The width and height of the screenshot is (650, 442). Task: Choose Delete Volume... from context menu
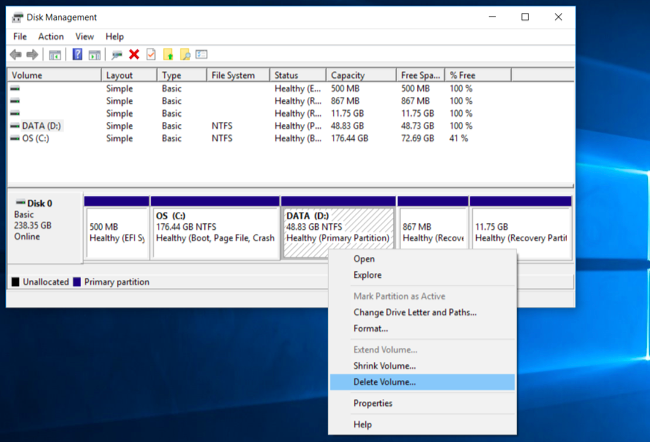384,382
